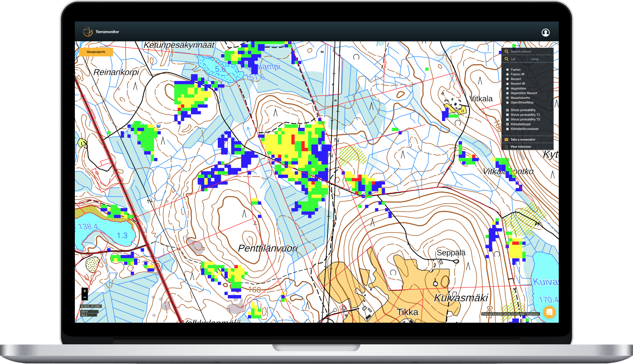Image resolution: width=633 pixels, height=364 pixels.
Task: Click the Ketunpesäkynnäät map label
Action: click(x=179, y=45)
